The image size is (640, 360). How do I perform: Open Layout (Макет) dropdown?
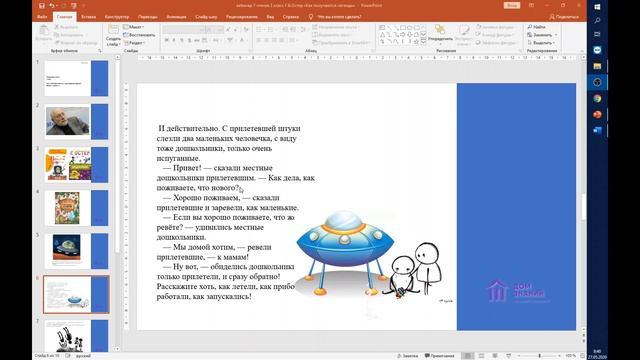tap(134, 27)
